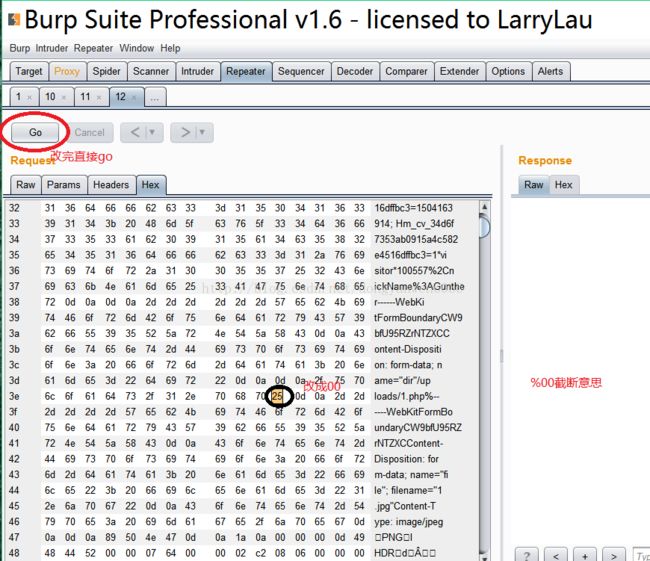This screenshot has height=561, width=650.
Task: Click the divider handle between Request and Response
Action: pyautogui.click(x=502, y=356)
